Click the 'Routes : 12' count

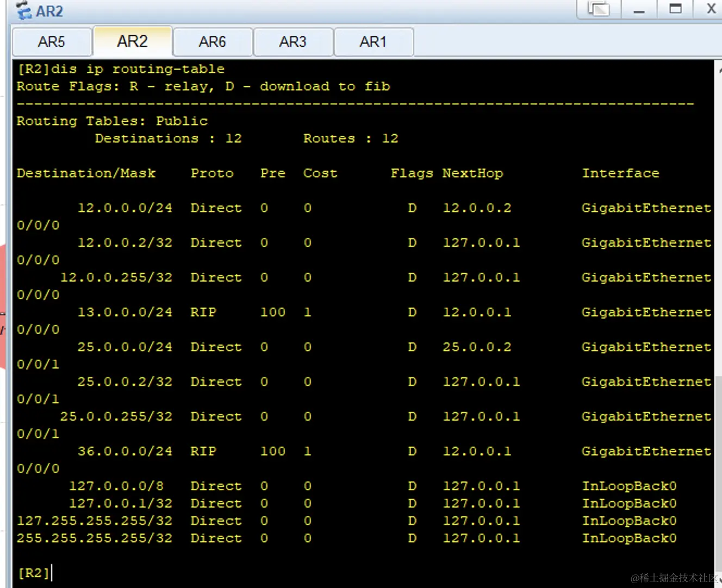tap(351, 138)
